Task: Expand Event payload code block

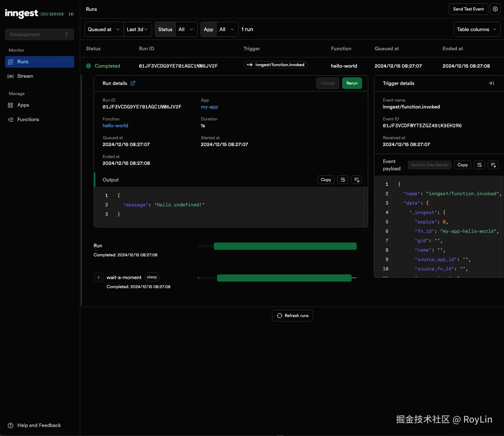Action: click(x=493, y=165)
